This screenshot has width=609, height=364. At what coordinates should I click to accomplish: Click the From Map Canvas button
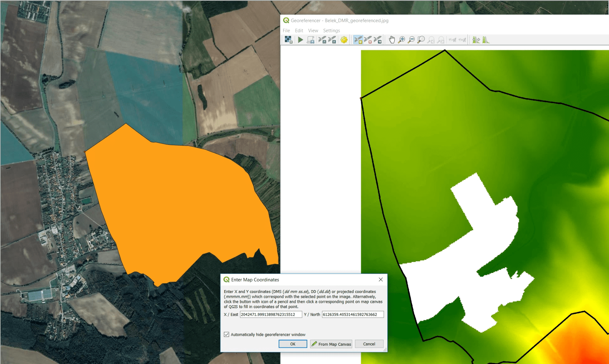click(331, 344)
